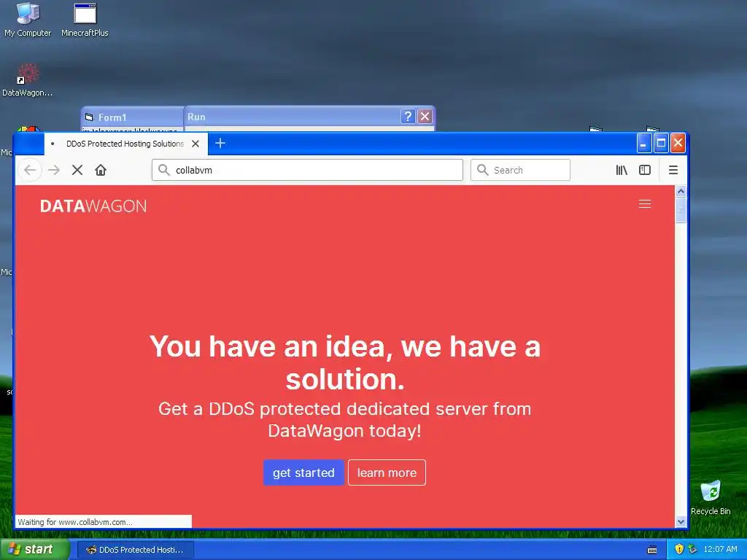
Task: Select DDoS Protected Hosti... taskbar button
Action: [136, 550]
